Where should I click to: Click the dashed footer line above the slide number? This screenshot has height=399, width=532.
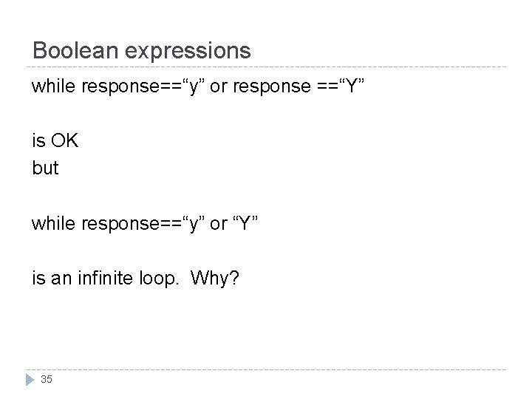pyautogui.click(x=266, y=370)
